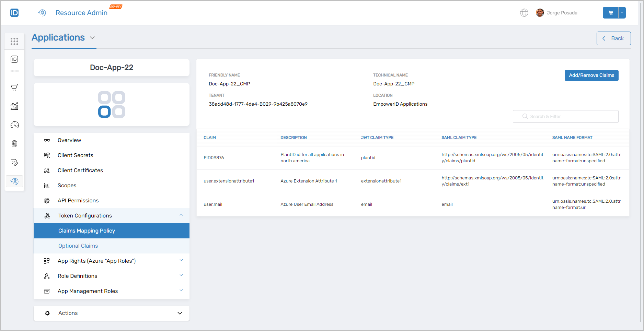
Task: Open the analytics chart icon in sidebar
Action: (14, 106)
